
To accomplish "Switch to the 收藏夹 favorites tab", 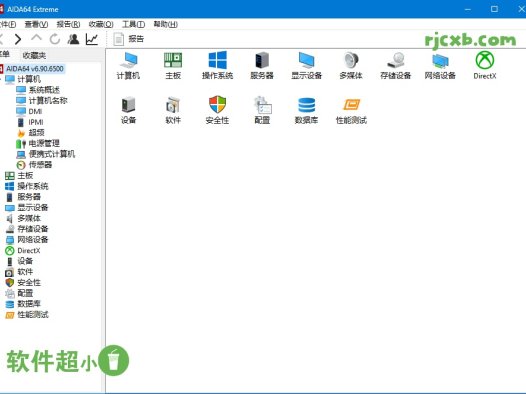I will [x=34, y=55].
